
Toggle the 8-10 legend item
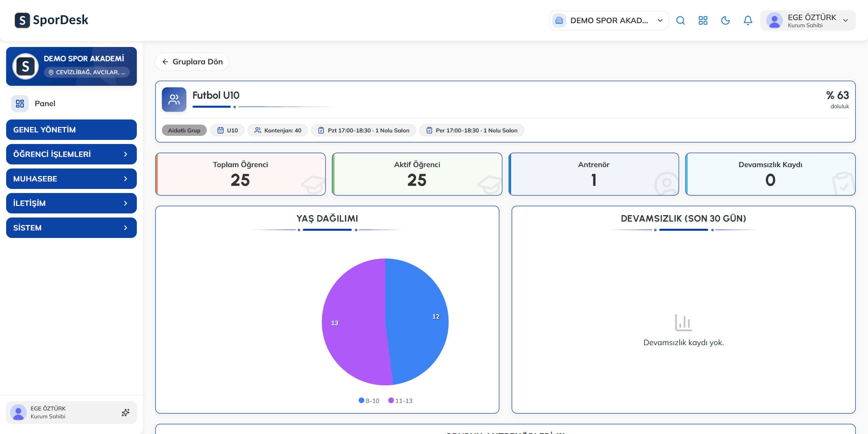tap(369, 401)
